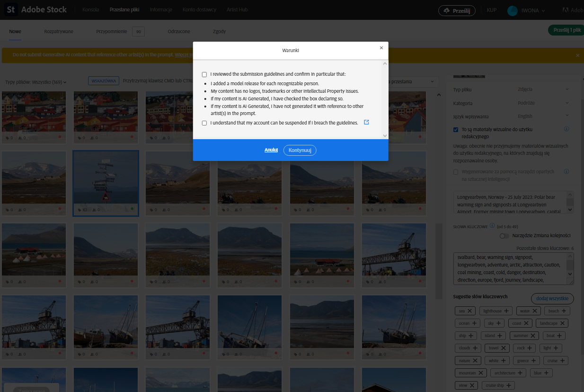Click the 'Kontynuuj' button

pyautogui.click(x=300, y=150)
